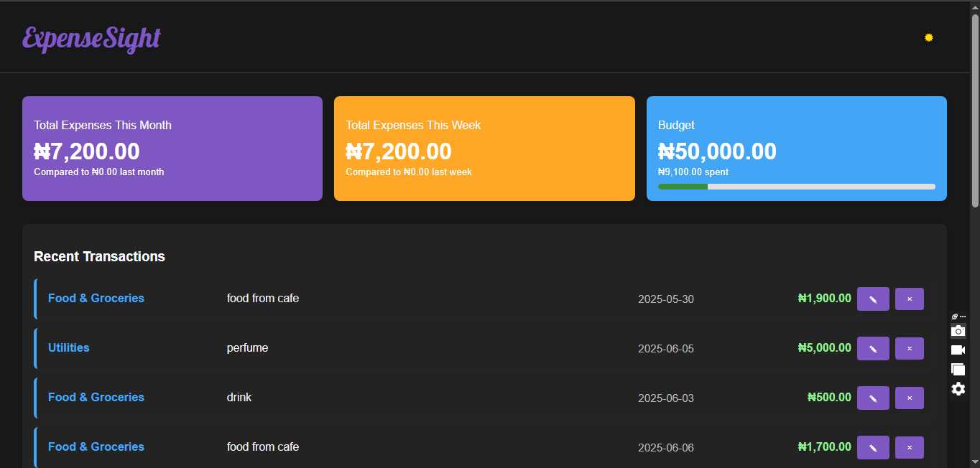Click the video record icon in side toolbar
The height and width of the screenshot is (468, 980).
tap(958, 350)
